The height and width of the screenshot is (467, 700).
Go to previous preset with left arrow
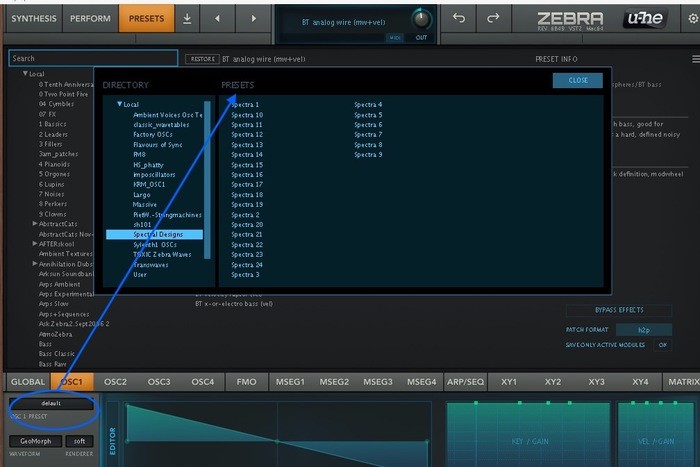217,19
